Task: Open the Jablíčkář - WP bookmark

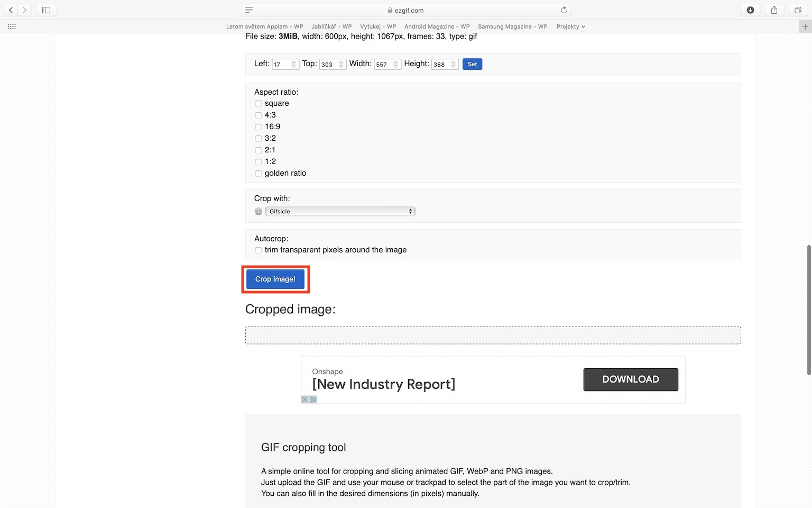Action: click(331, 26)
